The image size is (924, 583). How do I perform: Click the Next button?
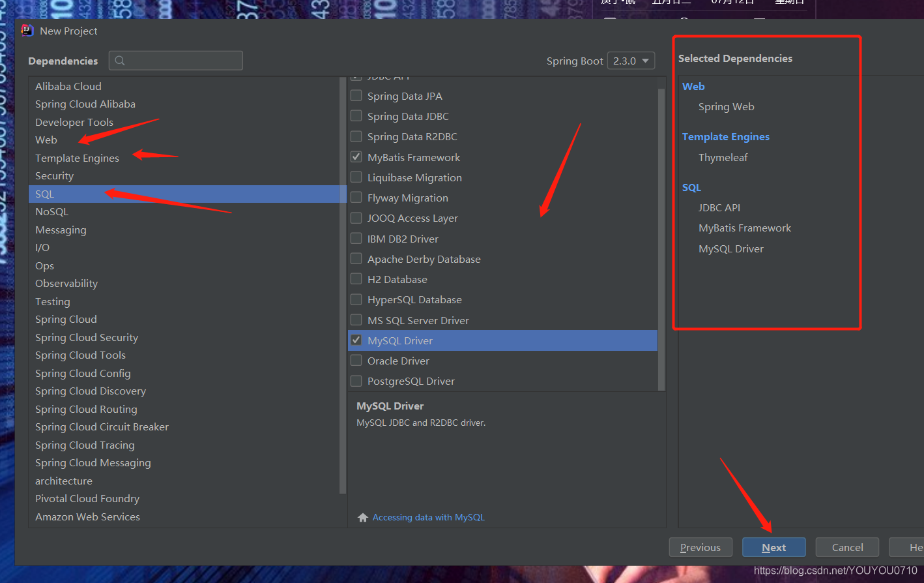[773, 547]
